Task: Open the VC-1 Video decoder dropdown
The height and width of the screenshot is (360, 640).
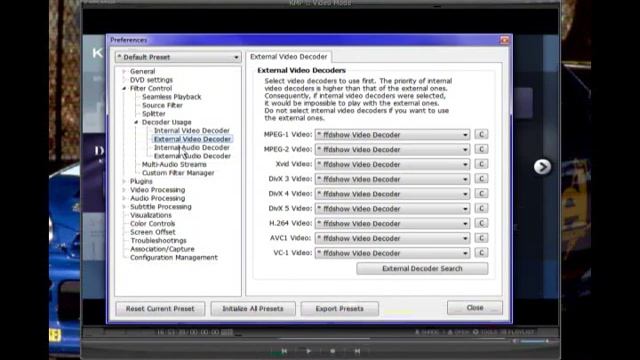Action: [392, 253]
